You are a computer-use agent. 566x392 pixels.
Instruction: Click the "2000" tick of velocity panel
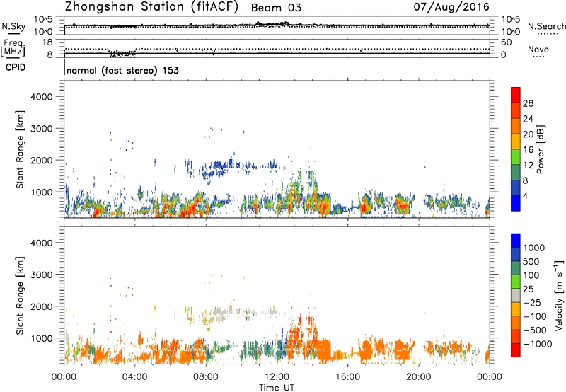(42, 306)
